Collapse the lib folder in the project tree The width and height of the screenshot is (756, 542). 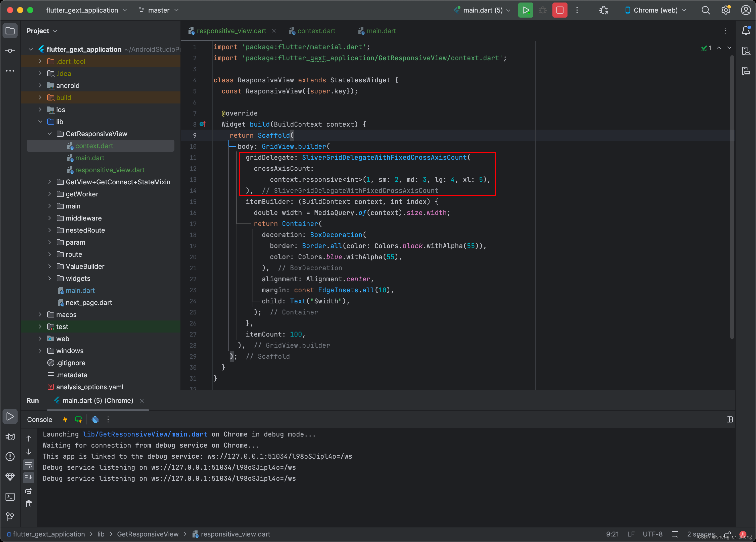pyautogui.click(x=40, y=122)
